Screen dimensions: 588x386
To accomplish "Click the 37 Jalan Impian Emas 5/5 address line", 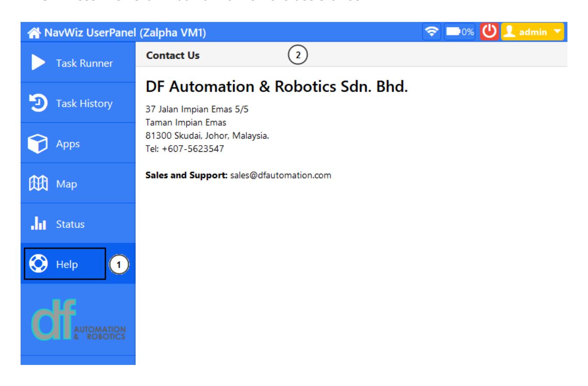I will (x=197, y=109).
